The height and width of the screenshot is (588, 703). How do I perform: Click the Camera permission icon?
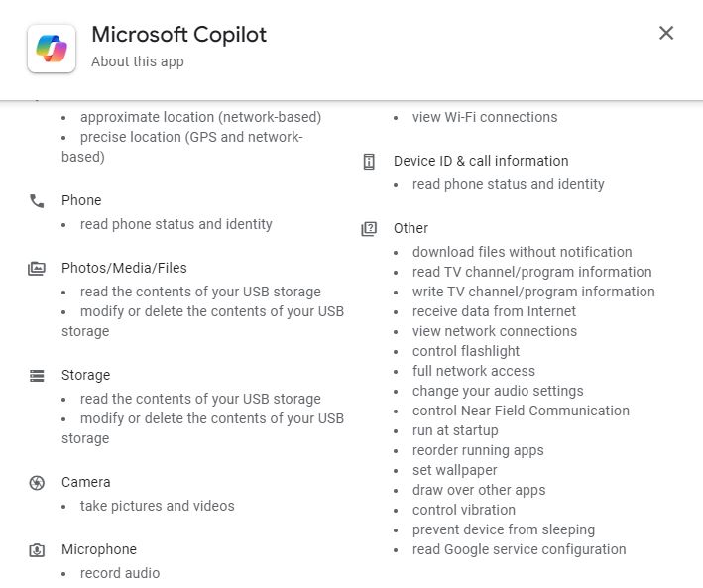point(37,482)
